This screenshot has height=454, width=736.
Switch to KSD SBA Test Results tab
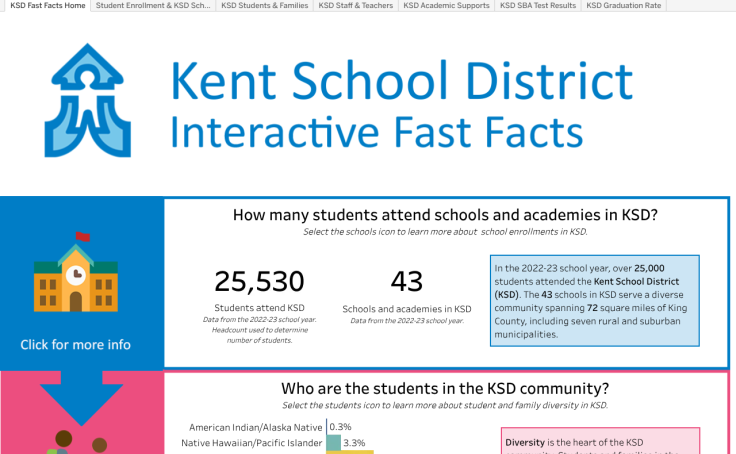(538, 6)
